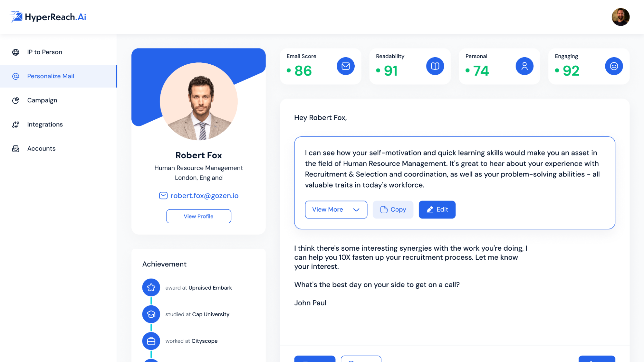Click the IP to Person sidebar icon

pyautogui.click(x=15, y=52)
